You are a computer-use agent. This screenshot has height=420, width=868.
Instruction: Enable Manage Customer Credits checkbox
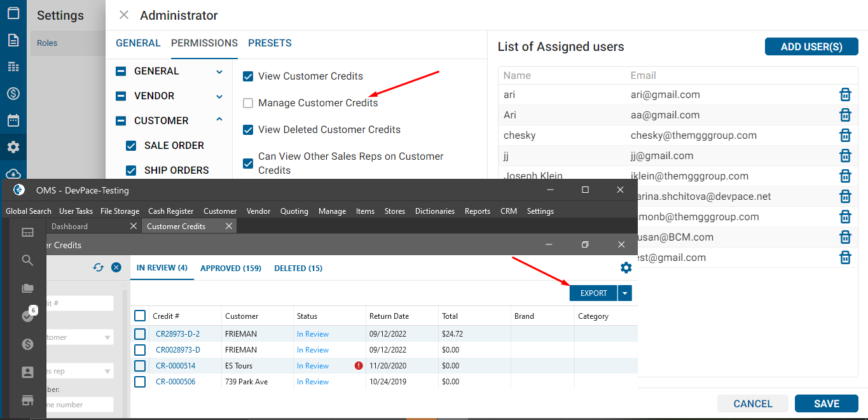pos(248,103)
